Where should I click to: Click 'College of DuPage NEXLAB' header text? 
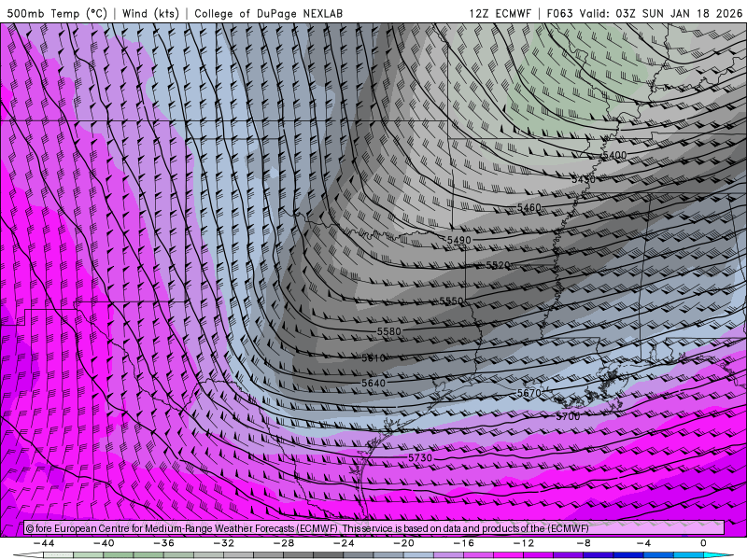tap(268, 13)
